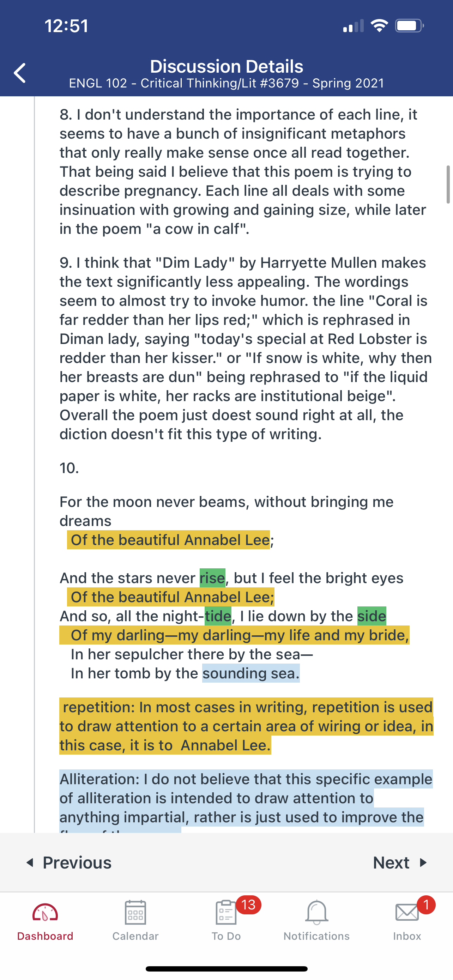The width and height of the screenshot is (453, 980).
Task: Tap the battery icon in the status bar
Action: [409, 26]
